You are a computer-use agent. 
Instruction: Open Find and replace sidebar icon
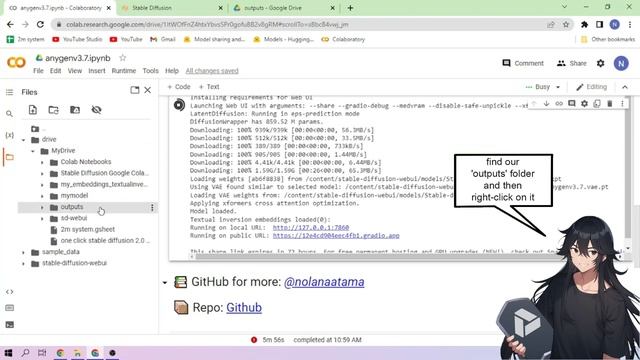coord(9,113)
